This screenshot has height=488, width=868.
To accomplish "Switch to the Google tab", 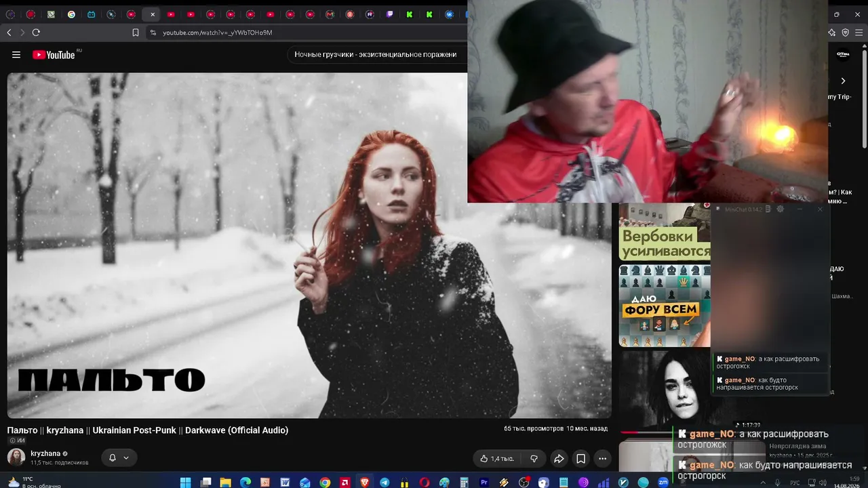I will click(71, 14).
